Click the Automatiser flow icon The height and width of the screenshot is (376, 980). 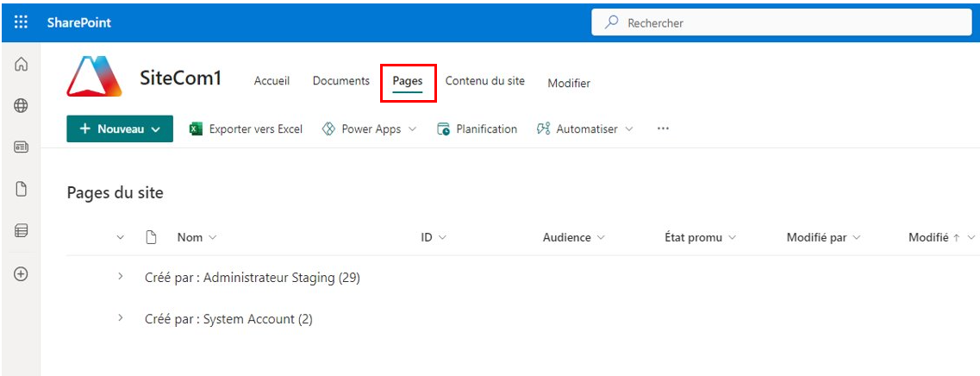(543, 128)
